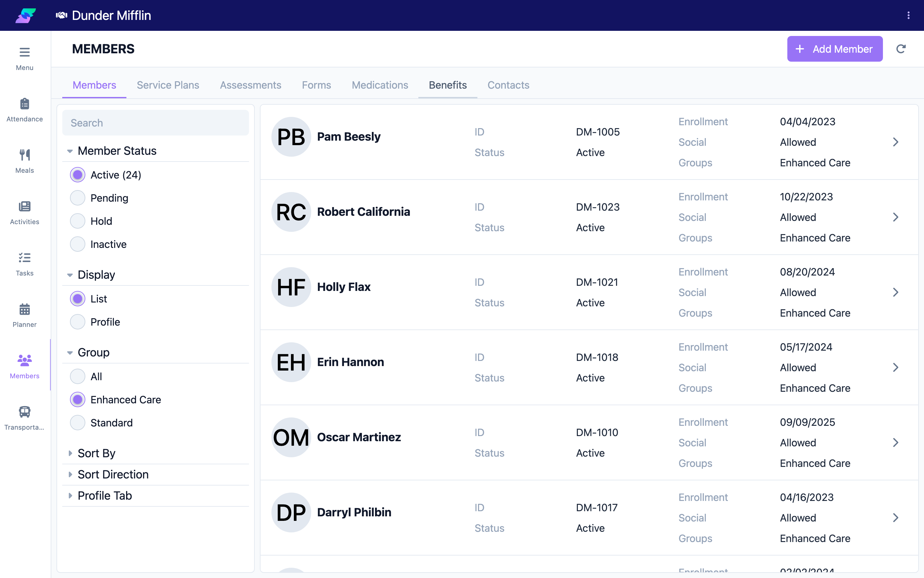The image size is (924, 578).
Task: Select the Pending status radio button
Action: pyautogui.click(x=78, y=198)
